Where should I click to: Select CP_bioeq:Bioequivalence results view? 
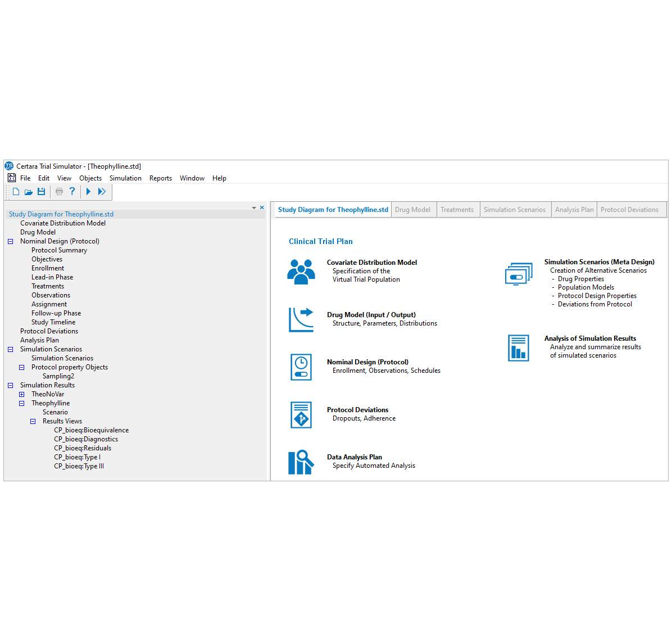91,431
